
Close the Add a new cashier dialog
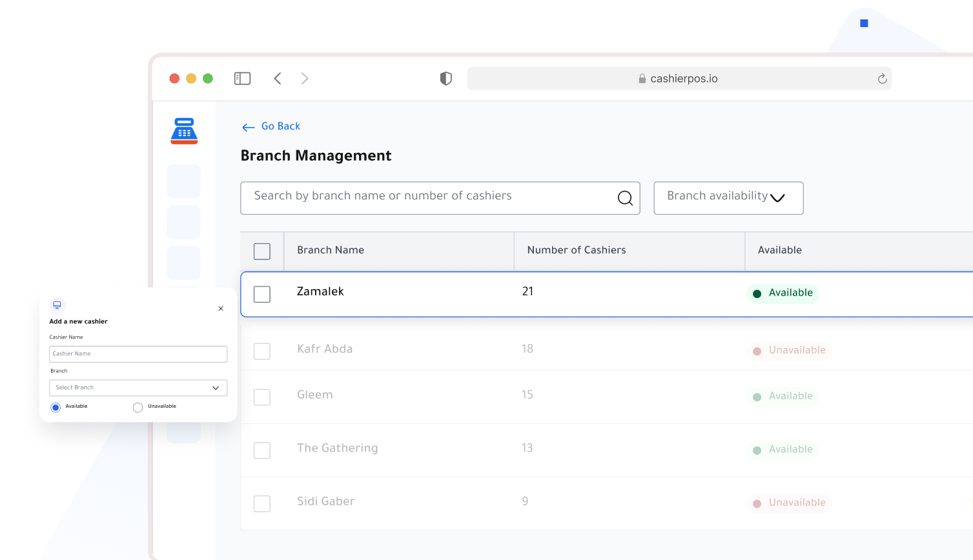pyautogui.click(x=221, y=308)
